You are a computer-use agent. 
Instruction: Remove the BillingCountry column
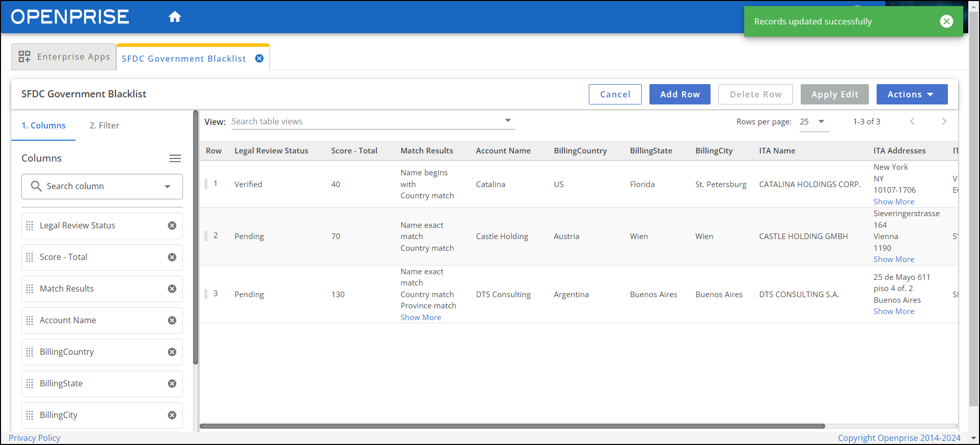pyautogui.click(x=172, y=352)
